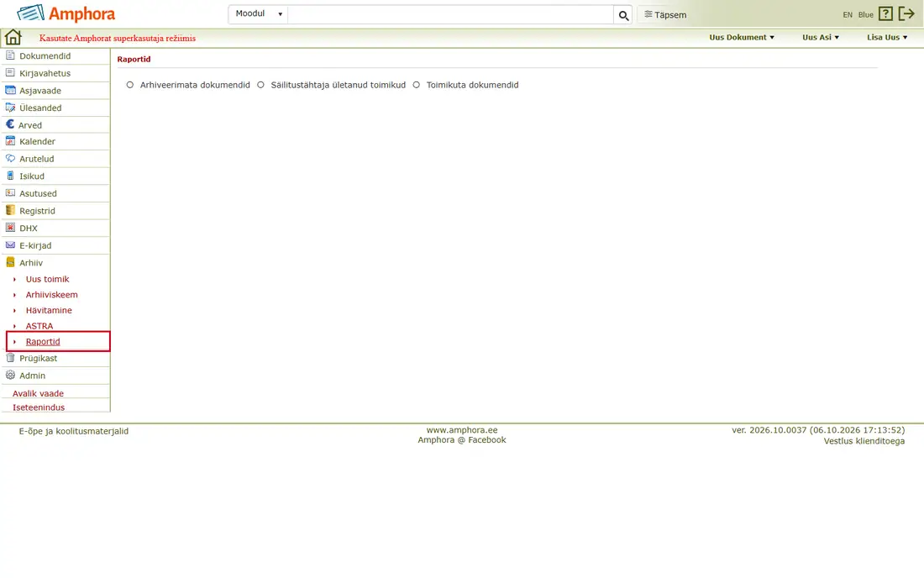Log out using the exit arrow icon
The height and width of the screenshot is (578, 924).
point(906,14)
